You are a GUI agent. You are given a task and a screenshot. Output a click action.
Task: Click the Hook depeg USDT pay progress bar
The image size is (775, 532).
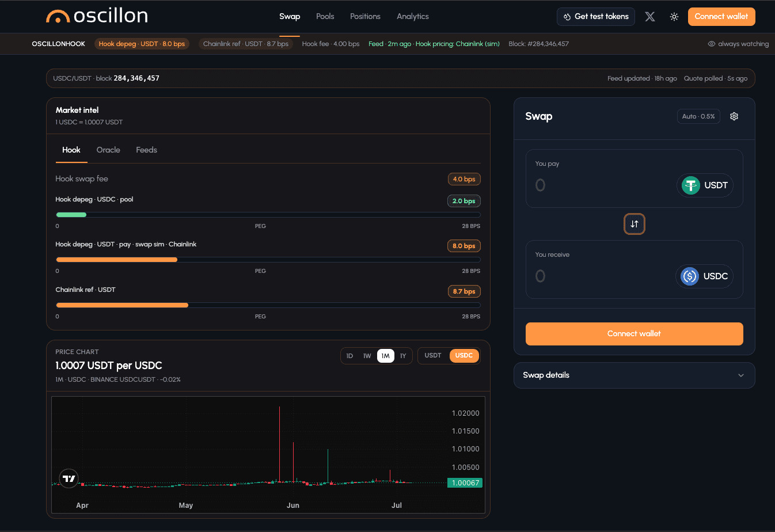click(268, 260)
